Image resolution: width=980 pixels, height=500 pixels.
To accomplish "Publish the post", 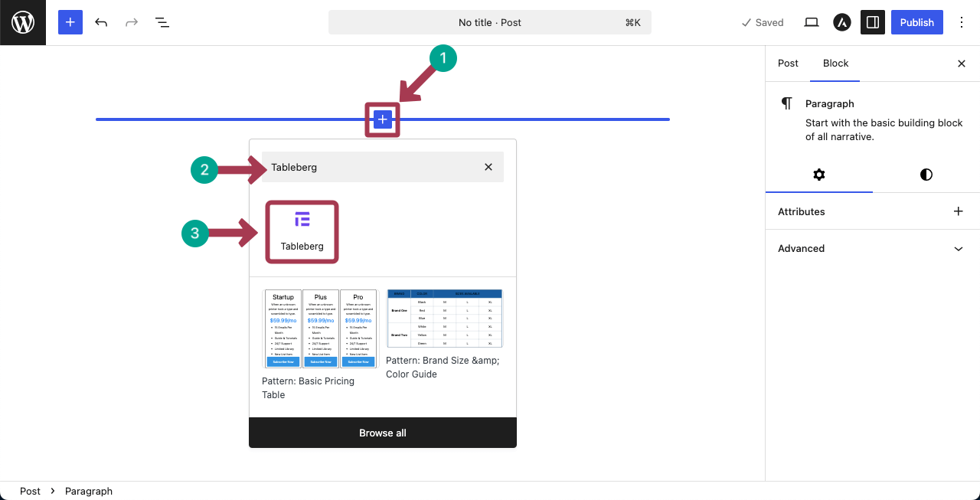I will [917, 22].
